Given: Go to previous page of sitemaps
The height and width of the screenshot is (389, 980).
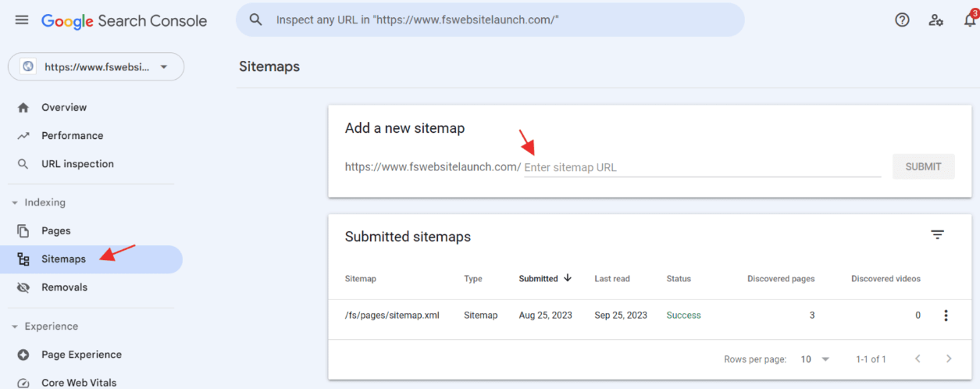Looking at the screenshot, I should pyautogui.click(x=918, y=359).
